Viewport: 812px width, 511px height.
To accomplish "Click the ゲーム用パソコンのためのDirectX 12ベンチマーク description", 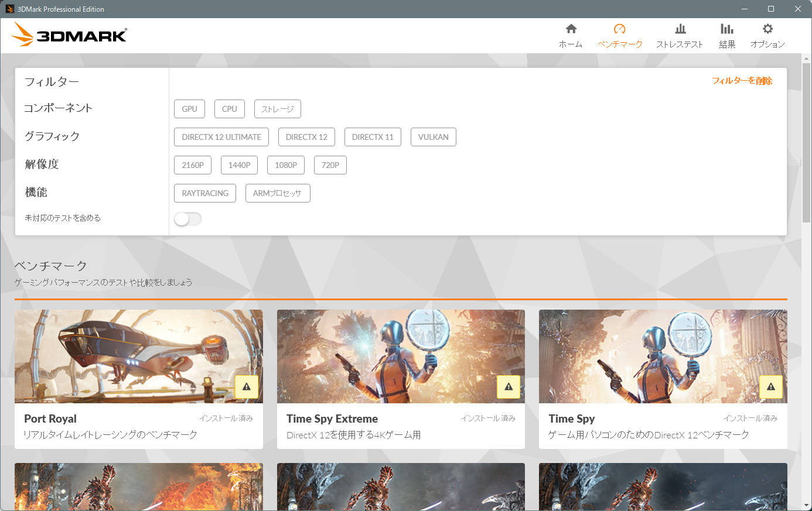I will point(649,435).
